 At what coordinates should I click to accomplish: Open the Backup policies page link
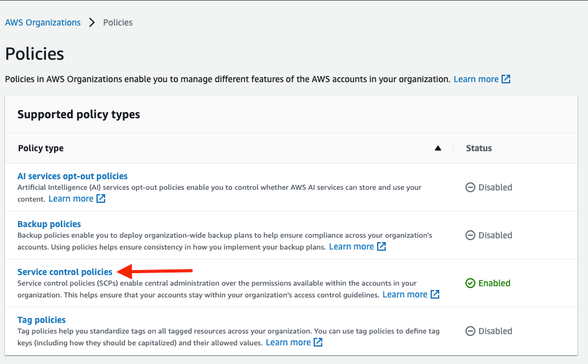(49, 224)
